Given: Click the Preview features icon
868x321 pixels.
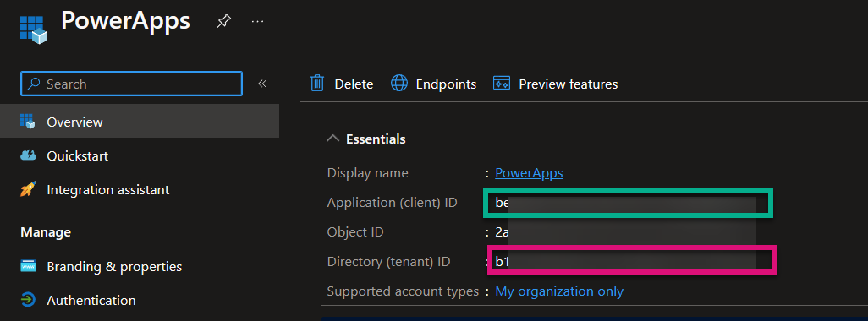Looking at the screenshot, I should (501, 84).
